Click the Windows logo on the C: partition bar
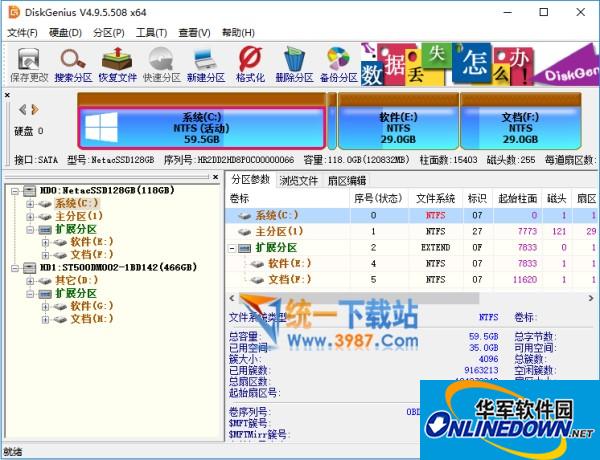 [x=101, y=127]
